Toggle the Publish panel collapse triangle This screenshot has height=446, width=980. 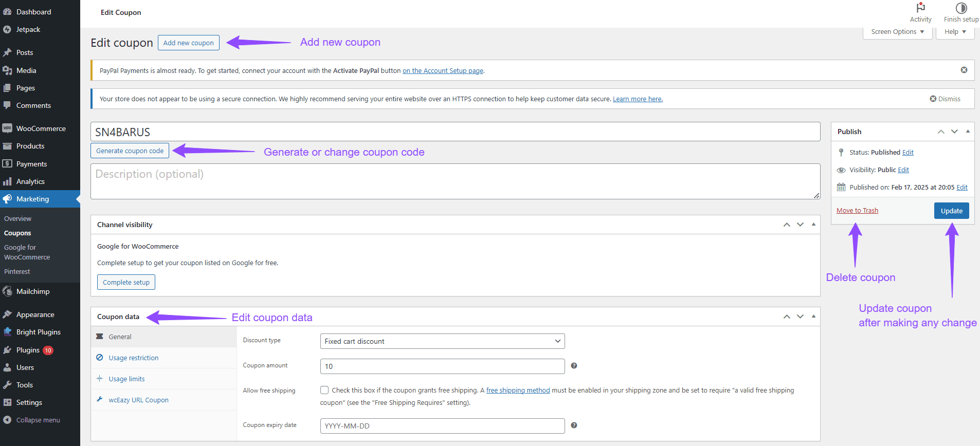[968, 132]
